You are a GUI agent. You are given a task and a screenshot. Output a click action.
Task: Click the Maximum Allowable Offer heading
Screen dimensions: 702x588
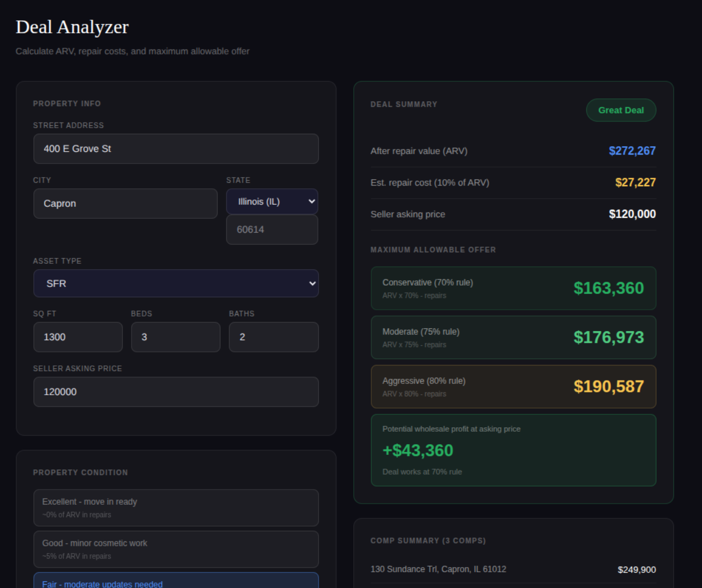tap(433, 250)
